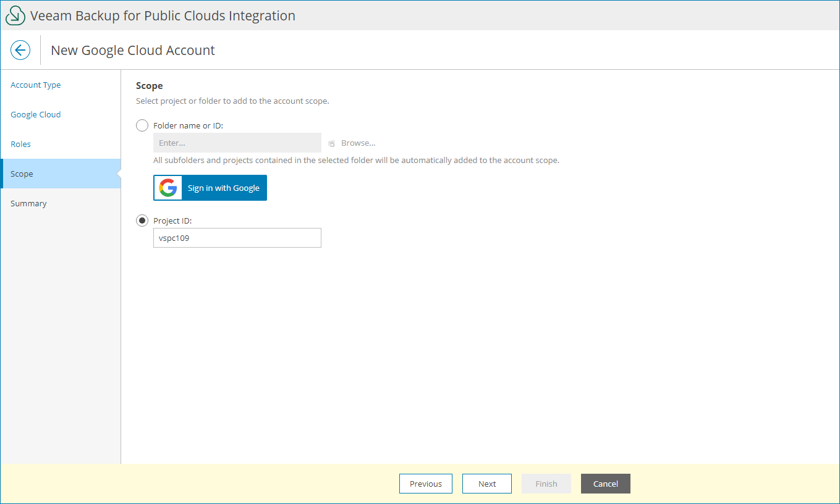Open the Account Type step
Image resolution: width=840 pixels, height=504 pixels.
[x=36, y=85]
